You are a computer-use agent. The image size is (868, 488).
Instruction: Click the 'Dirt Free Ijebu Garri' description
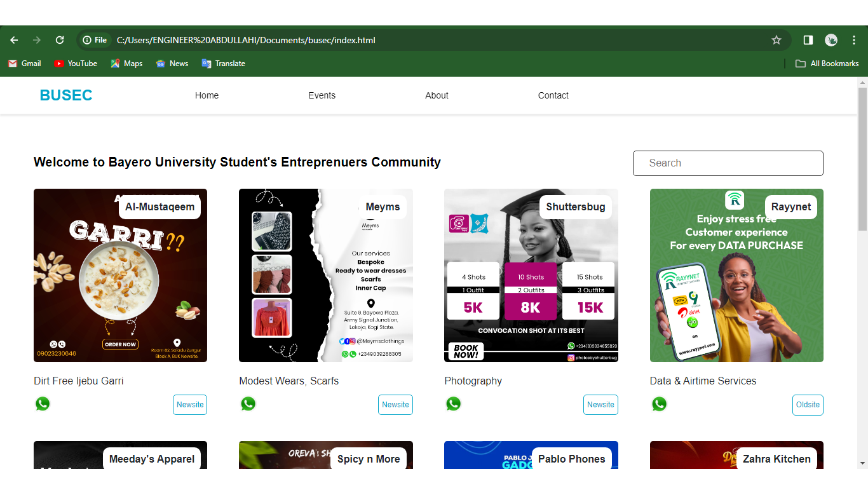79,381
